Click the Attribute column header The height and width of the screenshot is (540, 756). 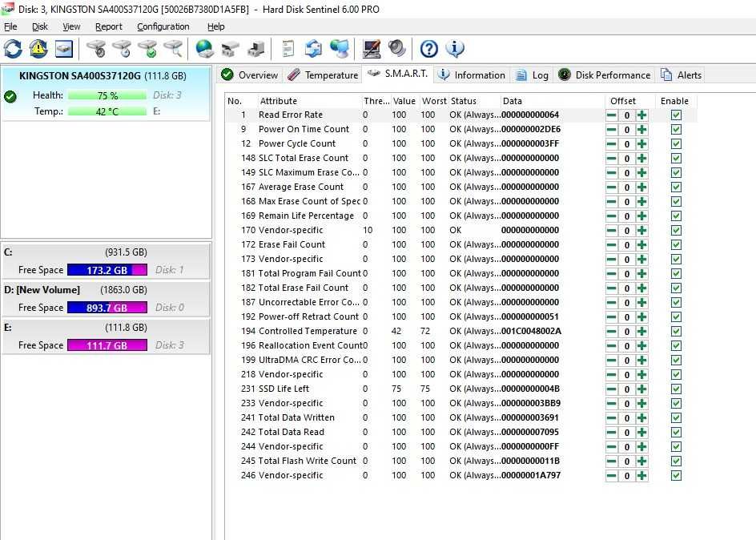click(x=310, y=101)
